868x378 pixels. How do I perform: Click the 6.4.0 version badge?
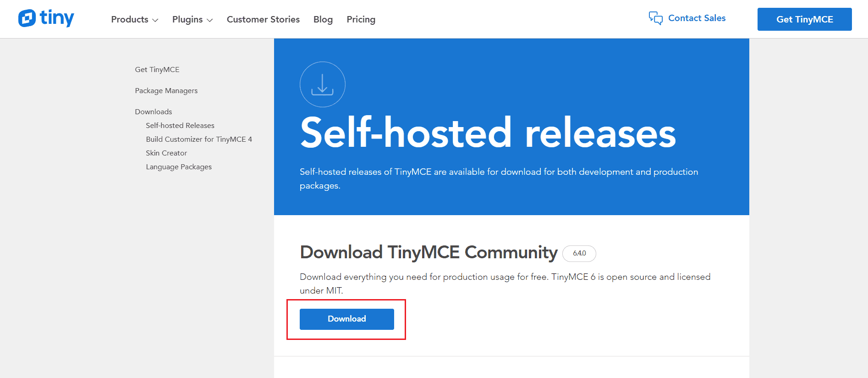point(579,253)
